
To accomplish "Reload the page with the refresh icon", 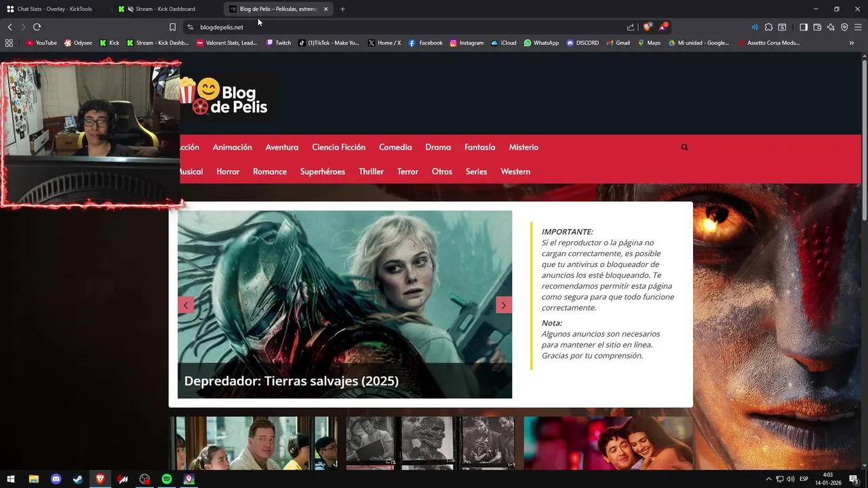I will click(37, 27).
